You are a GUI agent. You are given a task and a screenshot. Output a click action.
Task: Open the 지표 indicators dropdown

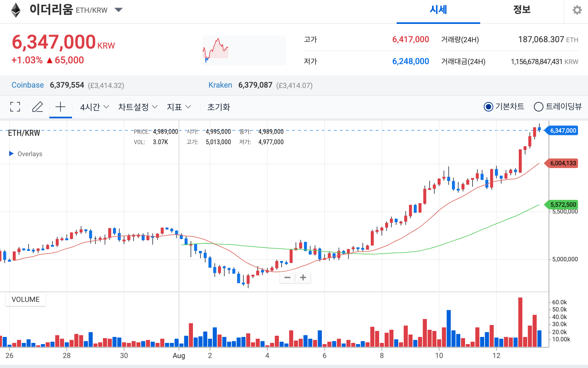point(179,107)
